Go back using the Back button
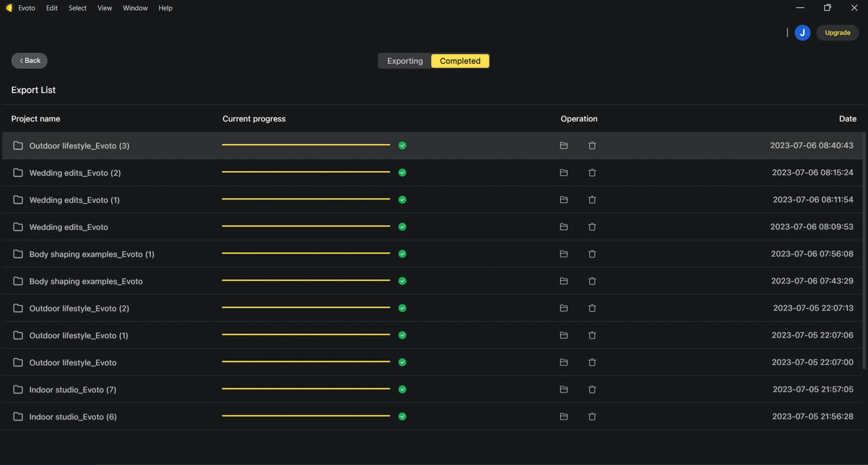Screen dimensions: 868x465 [x=29, y=61]
